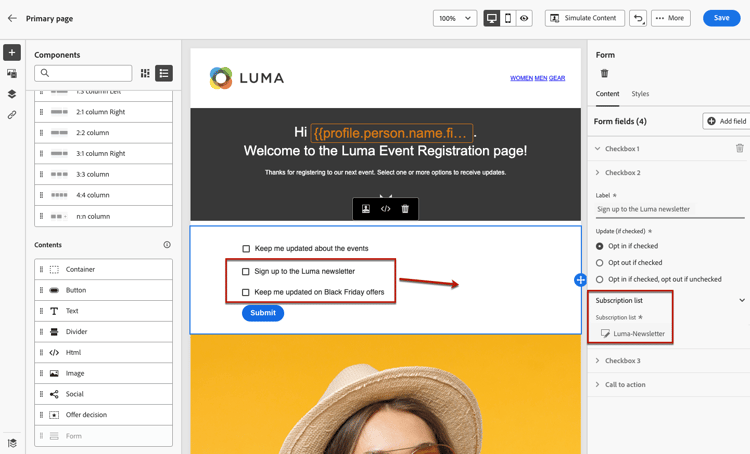Select Opt in if checked, opt out if unchecked
Viewport: 750px width, 454px height.
coord(599,279)
